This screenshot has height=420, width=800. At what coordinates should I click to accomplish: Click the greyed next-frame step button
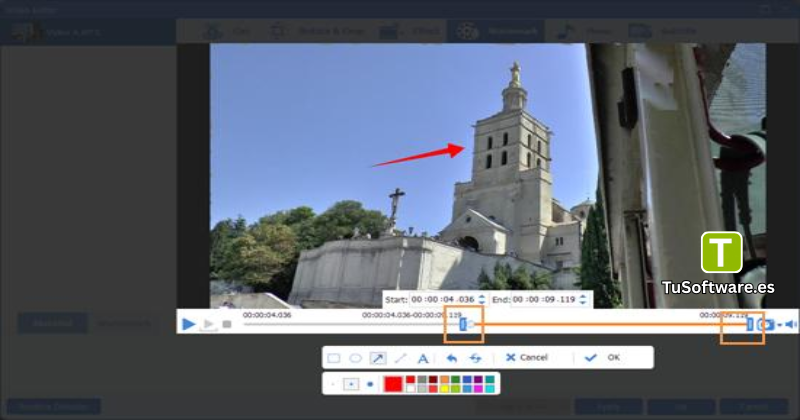pyautogui.click(x=209, y=324)
